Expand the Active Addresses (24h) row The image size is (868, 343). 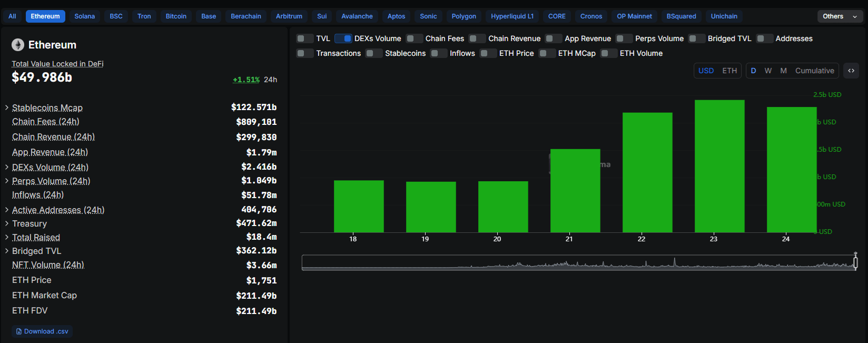point(7,210)
